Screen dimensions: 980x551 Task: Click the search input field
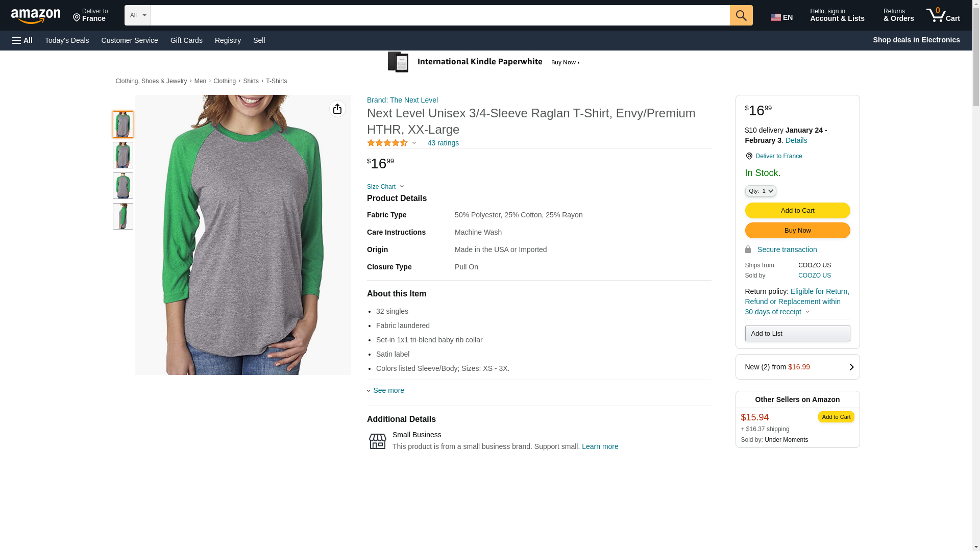click(439, 15)
